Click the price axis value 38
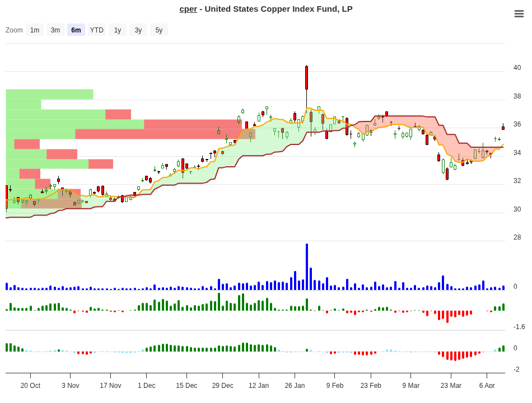Screen dimensions: 532x403 click(x=517, y=96)
